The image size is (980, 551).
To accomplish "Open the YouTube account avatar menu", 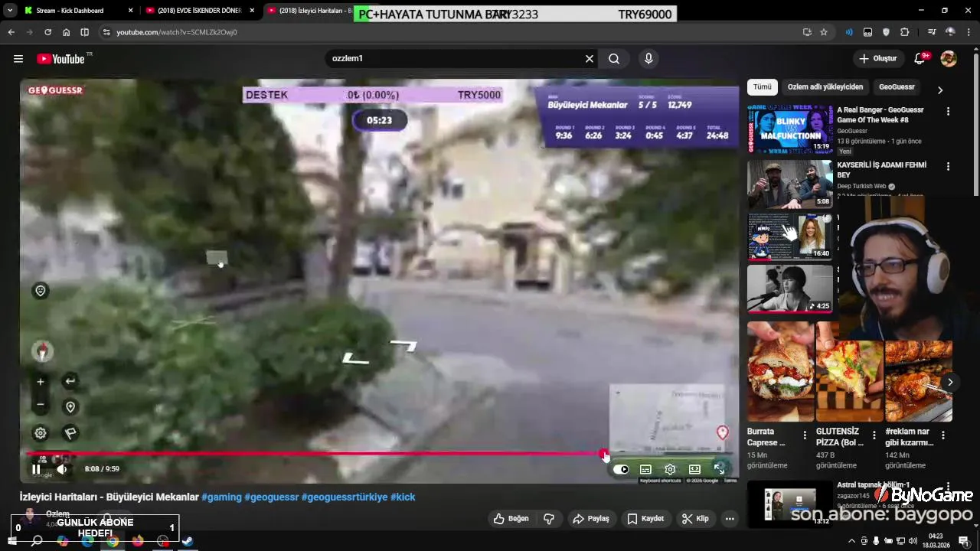I will point(949,59).
